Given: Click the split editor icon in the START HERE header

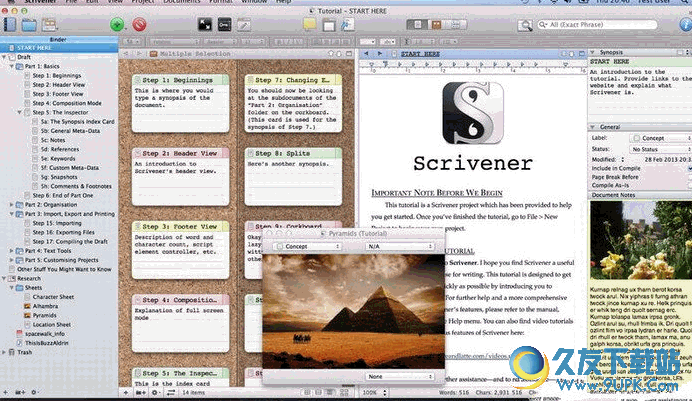Looking at the screenshot, I should pos(581,54).
